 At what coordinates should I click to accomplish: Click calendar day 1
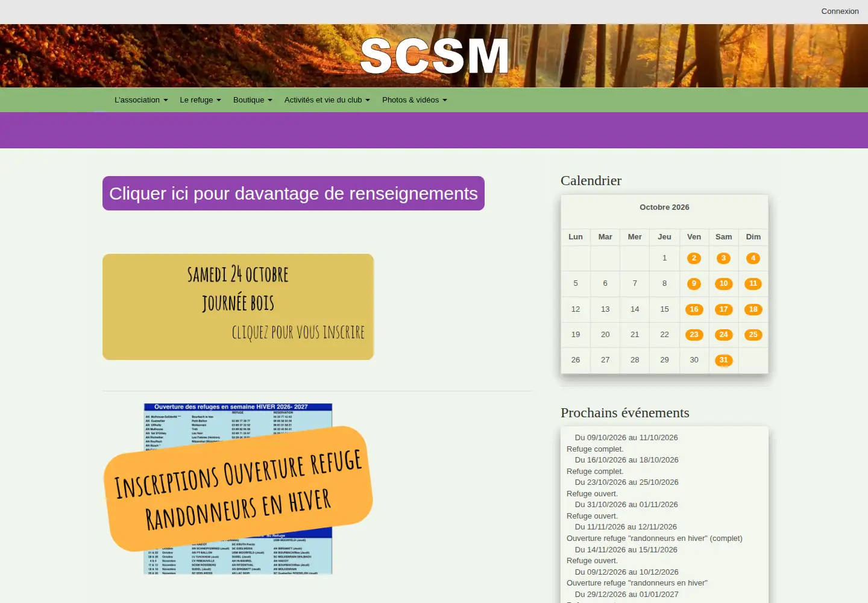point(664,258)
